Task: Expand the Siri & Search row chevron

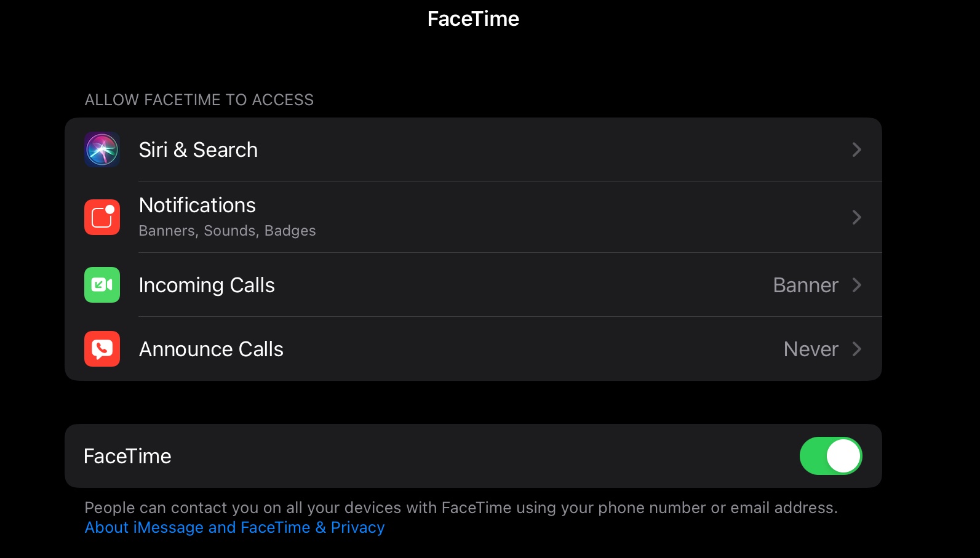Action: coord(856,149)
